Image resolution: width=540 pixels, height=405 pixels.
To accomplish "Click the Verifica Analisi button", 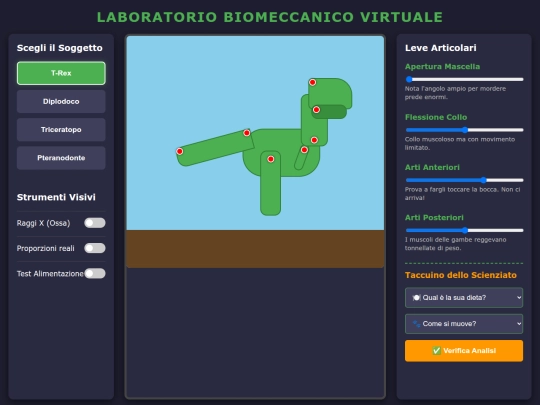I will tap(464, 351).
